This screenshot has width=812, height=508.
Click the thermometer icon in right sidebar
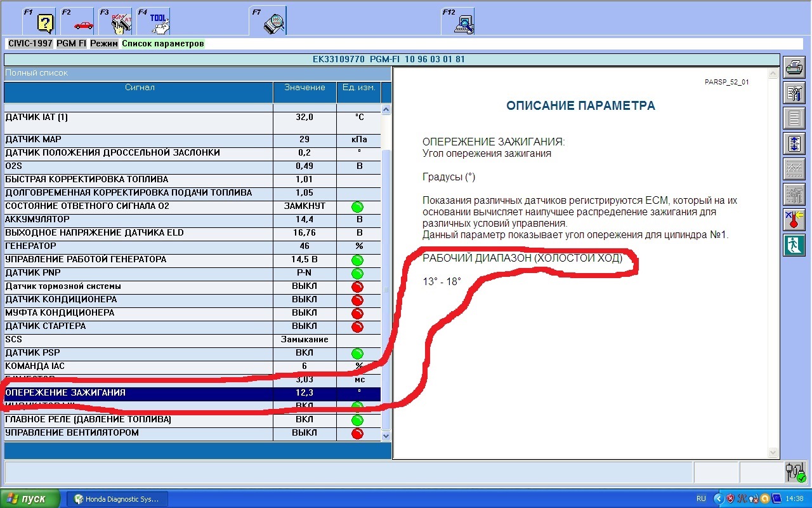[794, 218]
